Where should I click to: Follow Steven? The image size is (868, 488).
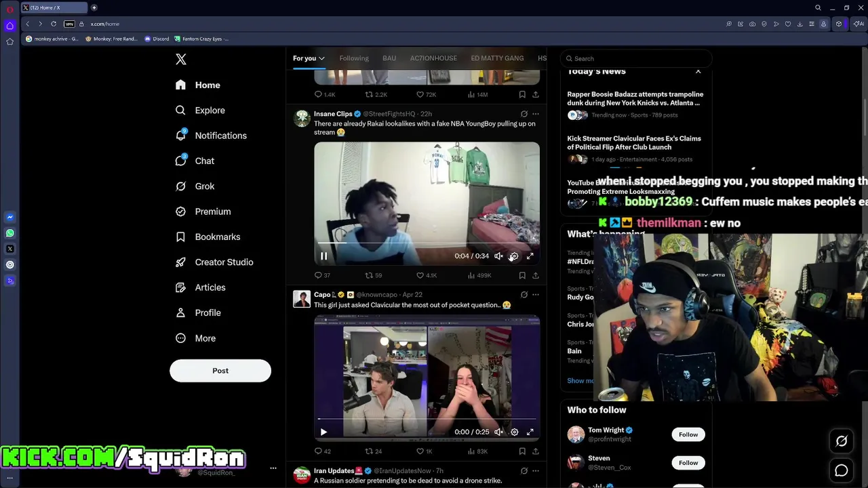pyautogui.click(x=688, y=463)
